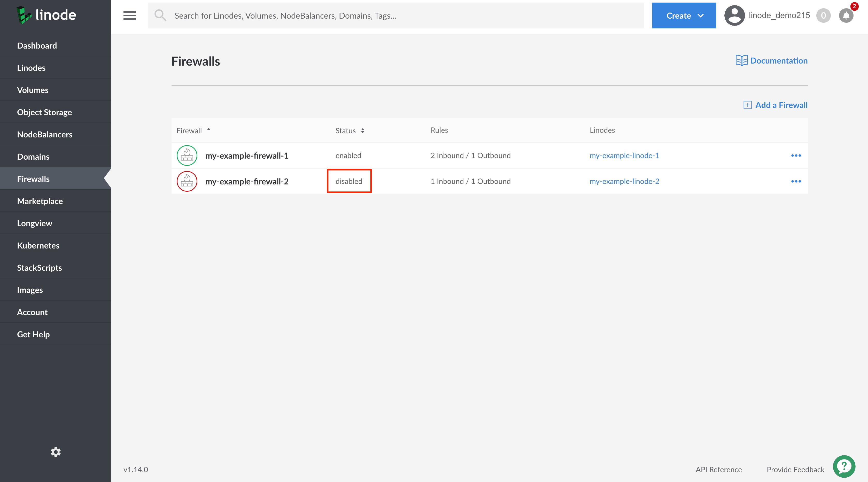Viewport: 868px width, 482px height.
Task: Expand the Create dropdown button
Action: pos(684,15)
